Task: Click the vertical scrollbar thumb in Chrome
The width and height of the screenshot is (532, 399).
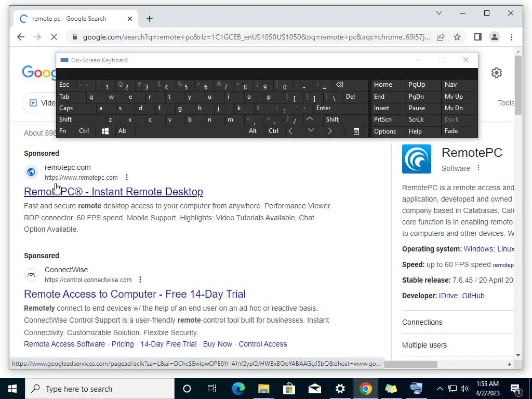Action: click(x=518, y=85)
